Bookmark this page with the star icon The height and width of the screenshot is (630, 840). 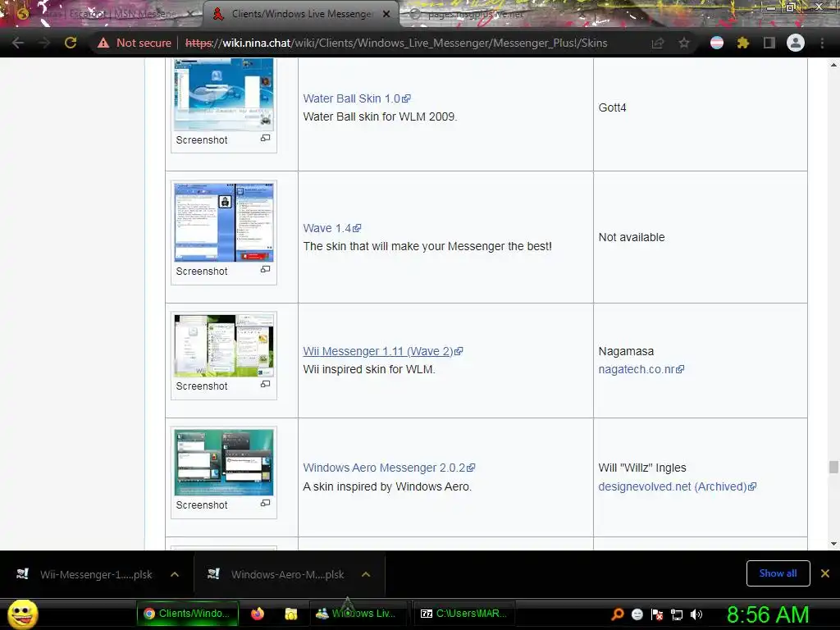pyautogui.click(x=684, y=43)
